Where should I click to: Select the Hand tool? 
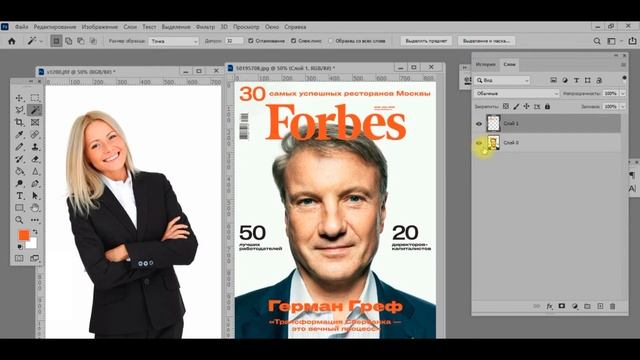tap(35, 208)
